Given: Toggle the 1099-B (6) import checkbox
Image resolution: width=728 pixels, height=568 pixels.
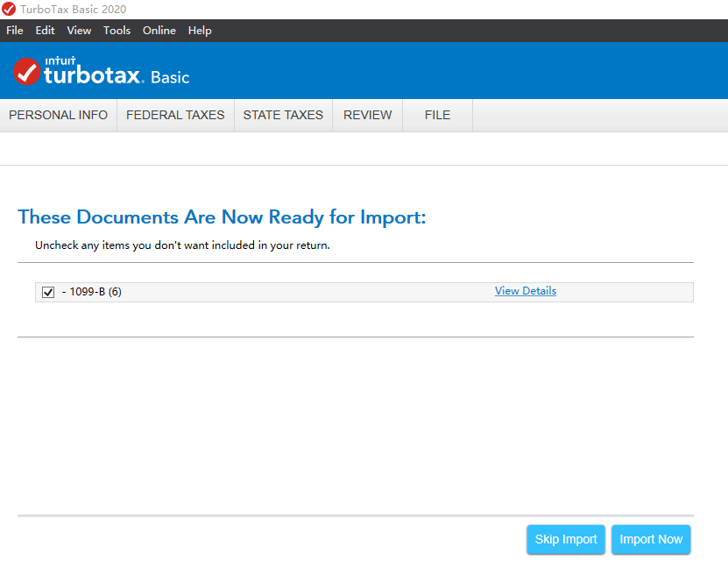Looking at the screenshot, I should [x=48, y=292].
